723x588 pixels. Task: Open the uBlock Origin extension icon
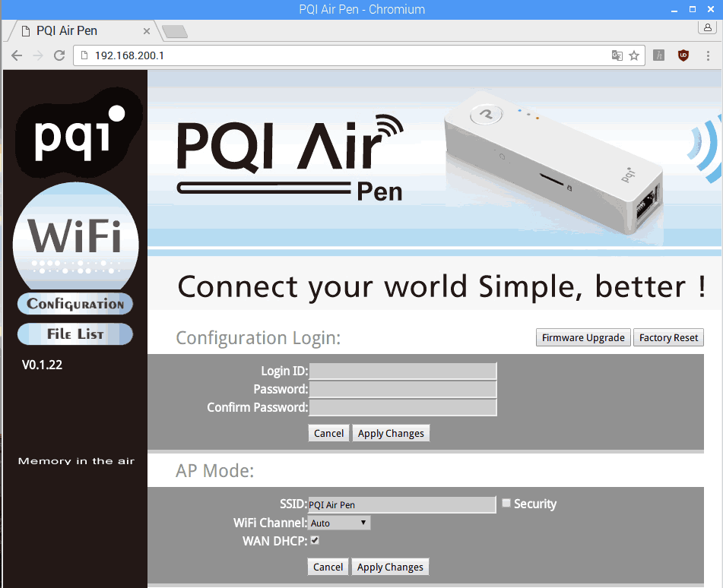click(x=683, y=55)
